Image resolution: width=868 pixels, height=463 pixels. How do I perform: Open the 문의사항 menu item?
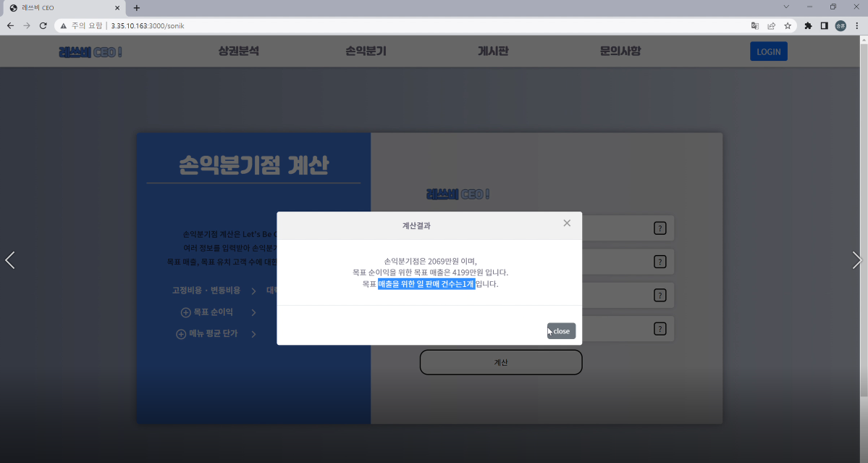(620, 51)
